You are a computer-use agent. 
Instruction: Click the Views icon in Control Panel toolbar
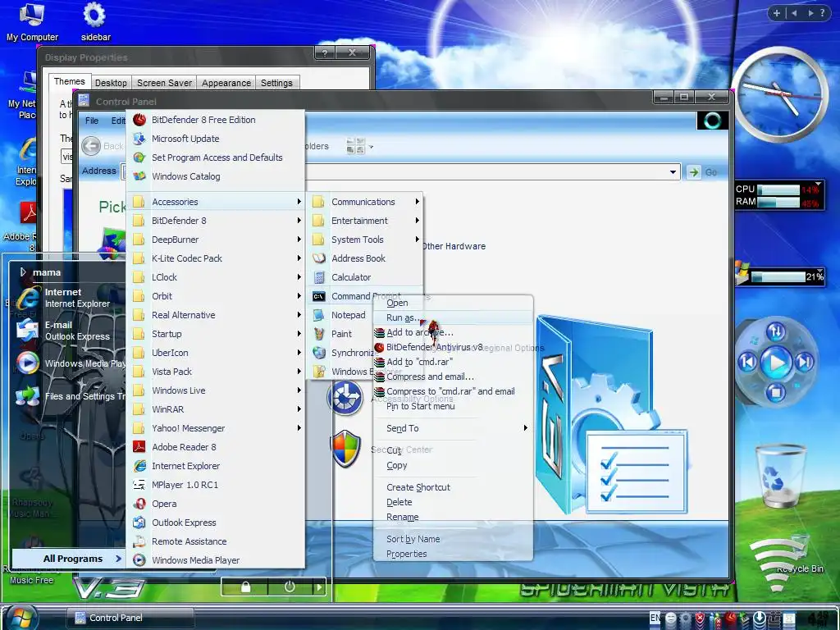click(x=355, y=146)
